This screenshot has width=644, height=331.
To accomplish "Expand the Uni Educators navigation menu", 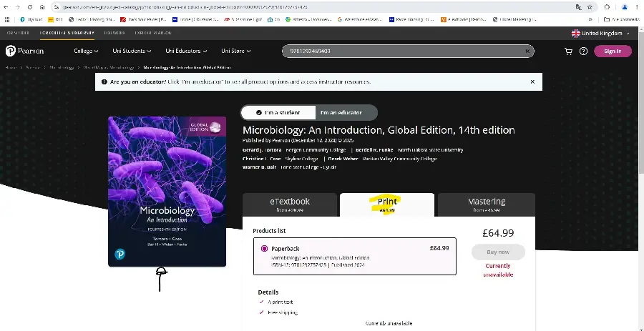I will click(186, 51).
